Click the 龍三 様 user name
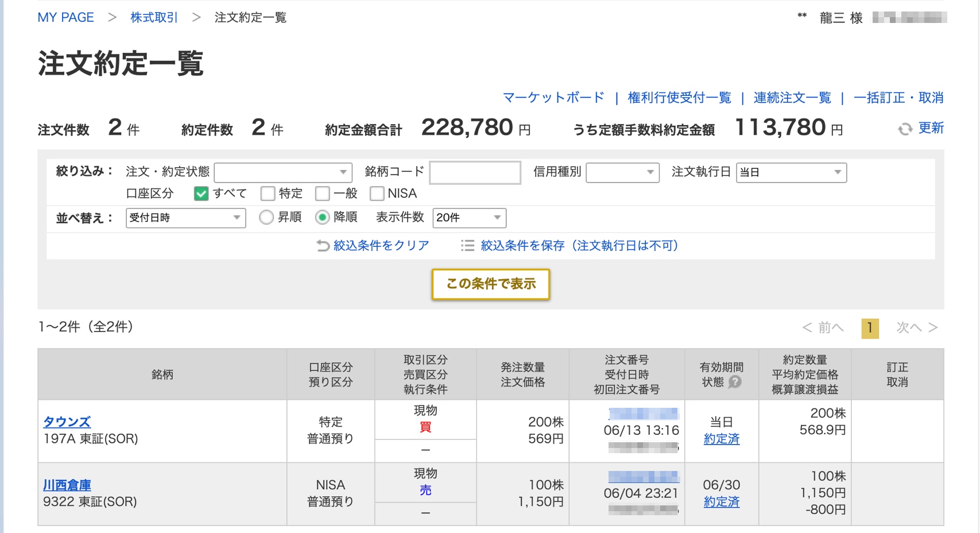The width and height of the screenshot is (980, 533). pyautogui.click(x=841, y=18)
